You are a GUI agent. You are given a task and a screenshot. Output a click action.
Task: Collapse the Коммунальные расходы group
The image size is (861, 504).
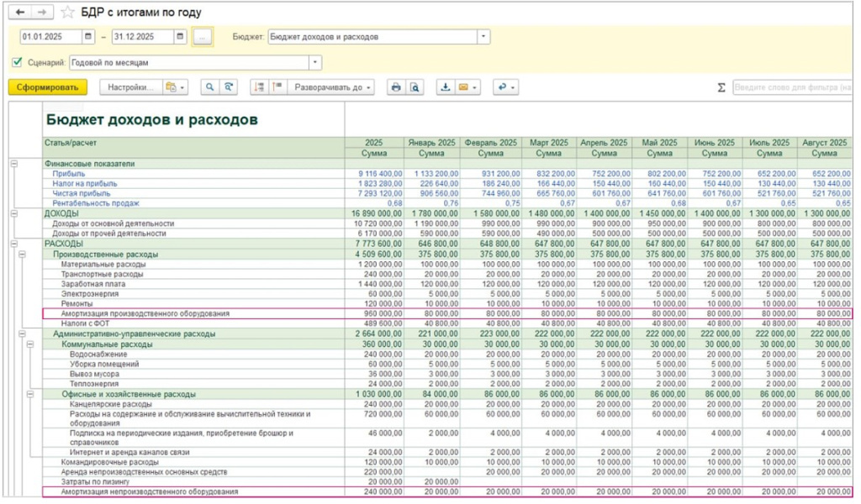point(30,344)
